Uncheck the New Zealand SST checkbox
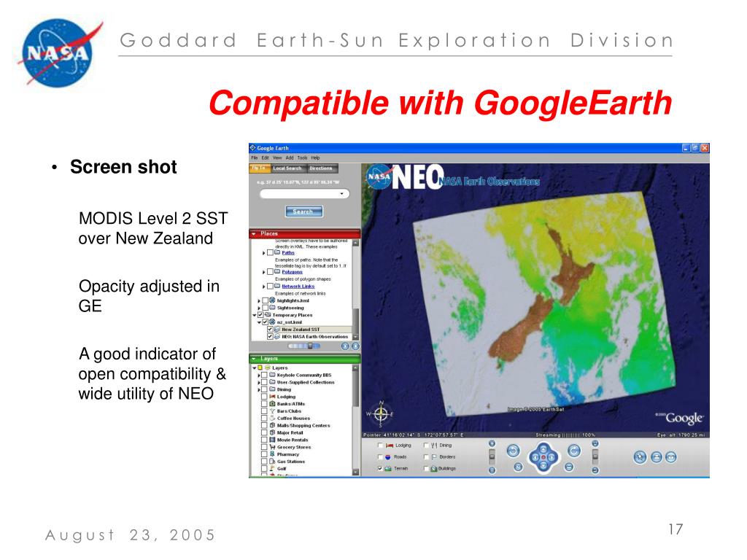The height and width of the screenshot is (560, 747). [270, 330]
